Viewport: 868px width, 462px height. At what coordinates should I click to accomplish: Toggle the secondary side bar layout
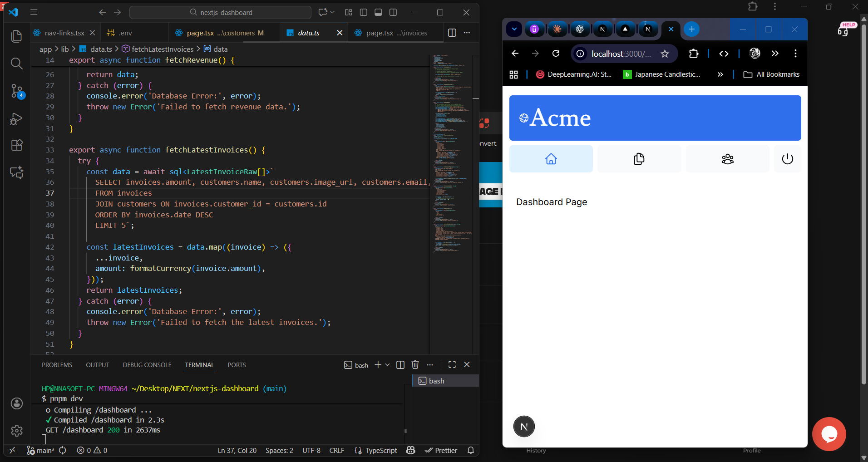[393, 12]
